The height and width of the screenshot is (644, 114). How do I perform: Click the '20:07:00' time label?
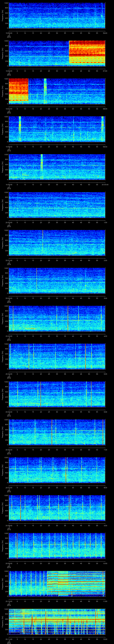(9, 487)
